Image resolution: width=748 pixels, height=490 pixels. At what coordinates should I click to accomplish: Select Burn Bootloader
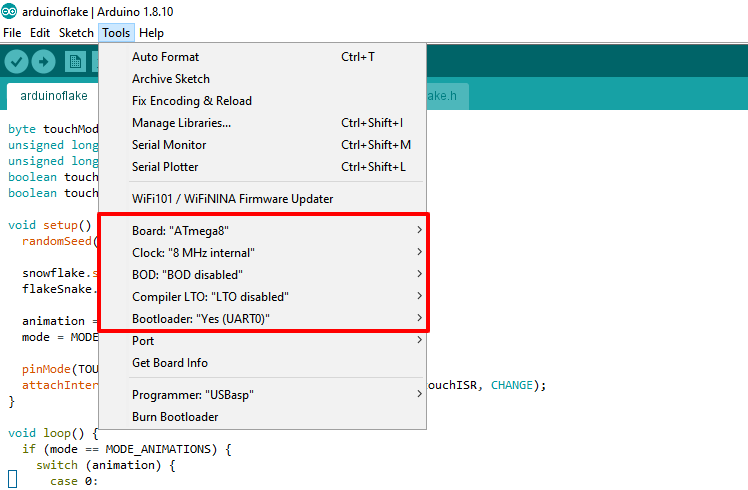point(262,417)
